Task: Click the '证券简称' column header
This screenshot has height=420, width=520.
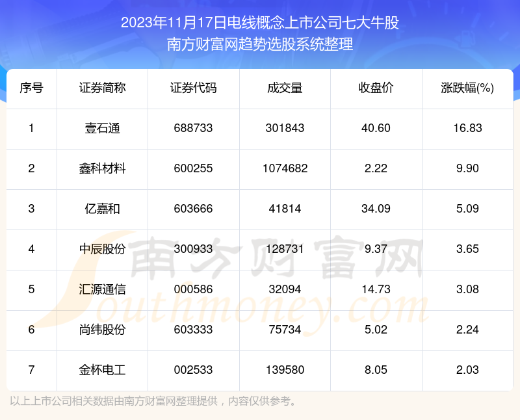Action: 102,88
